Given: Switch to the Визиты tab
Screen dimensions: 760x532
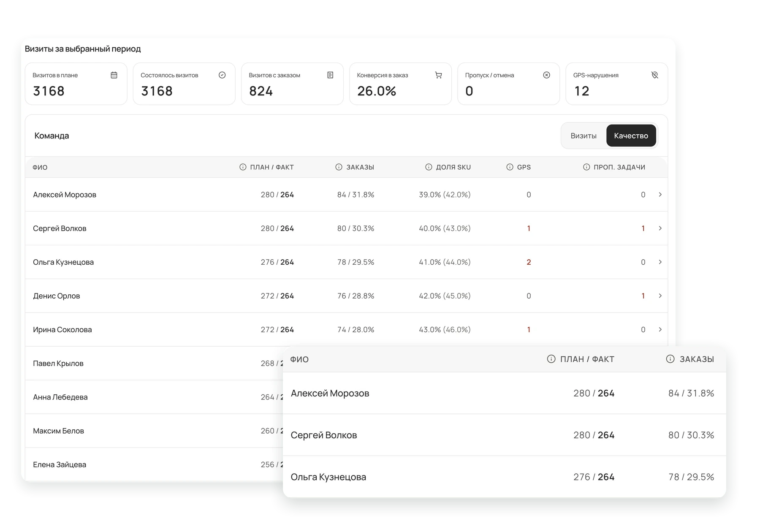Looking at the screenshot, I should click(584, 136).
